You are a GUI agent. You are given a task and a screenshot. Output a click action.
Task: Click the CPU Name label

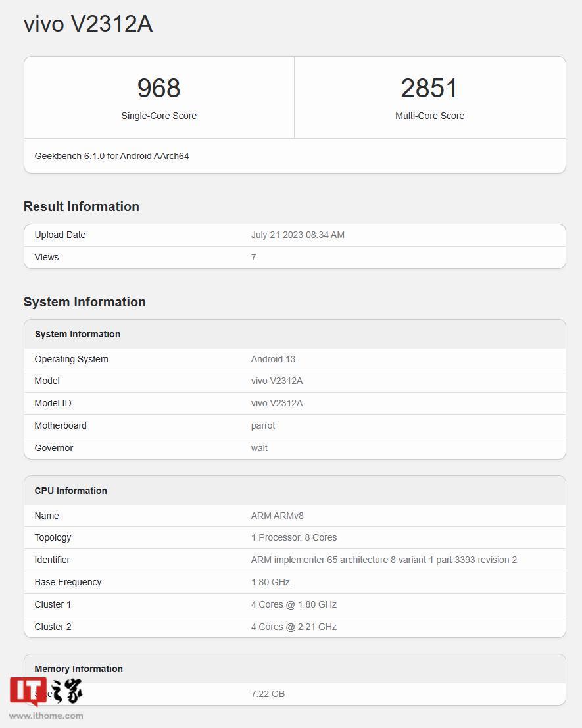pyautogui.click(x=47, y=516)
